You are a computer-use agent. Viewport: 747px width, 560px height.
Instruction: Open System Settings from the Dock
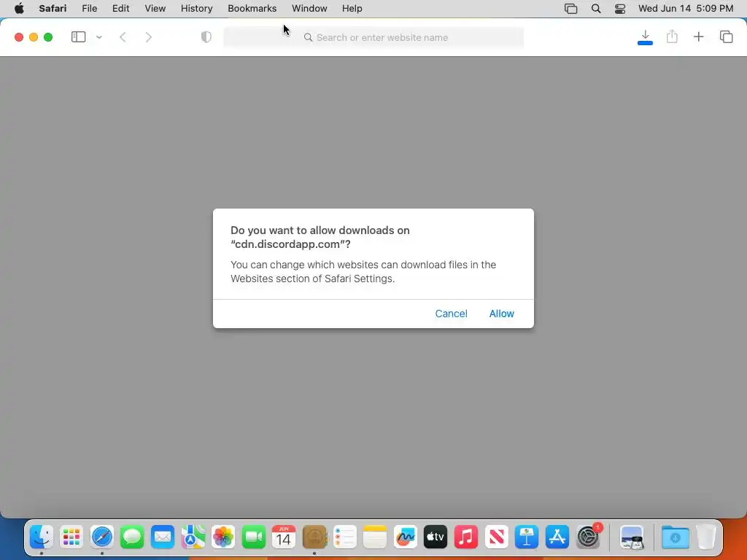[588, 537]
